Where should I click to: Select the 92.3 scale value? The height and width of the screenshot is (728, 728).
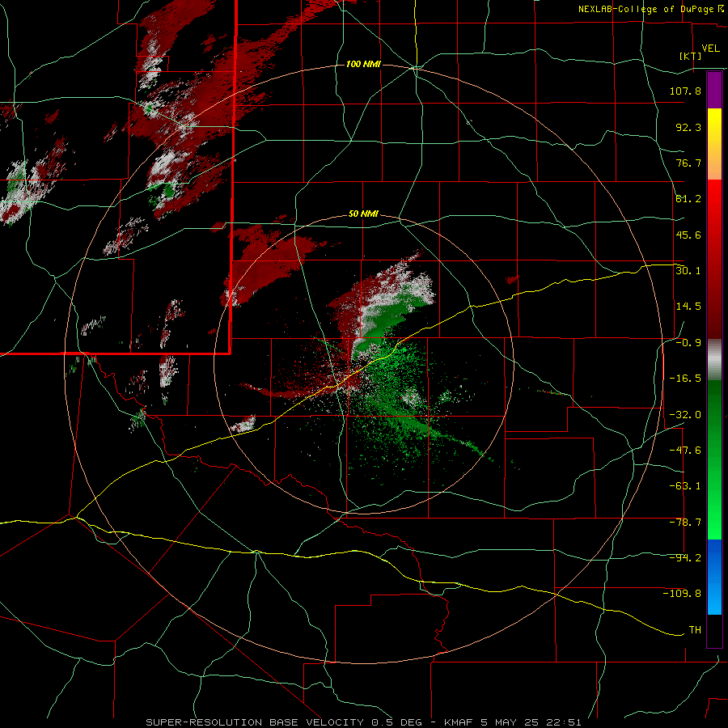[x=688, y=127]
